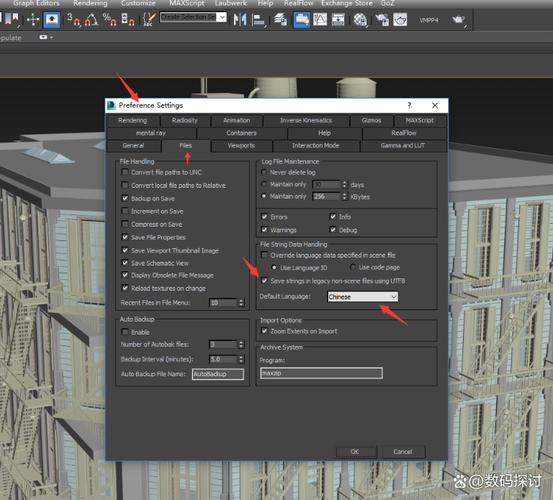Open the Curve Editor icon
The width and height of the screenshot is (553, 500).
point(320,19)
